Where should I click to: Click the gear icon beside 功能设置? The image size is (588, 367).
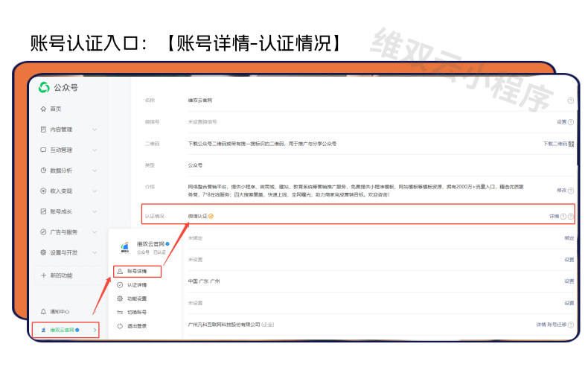coord(120,299)
